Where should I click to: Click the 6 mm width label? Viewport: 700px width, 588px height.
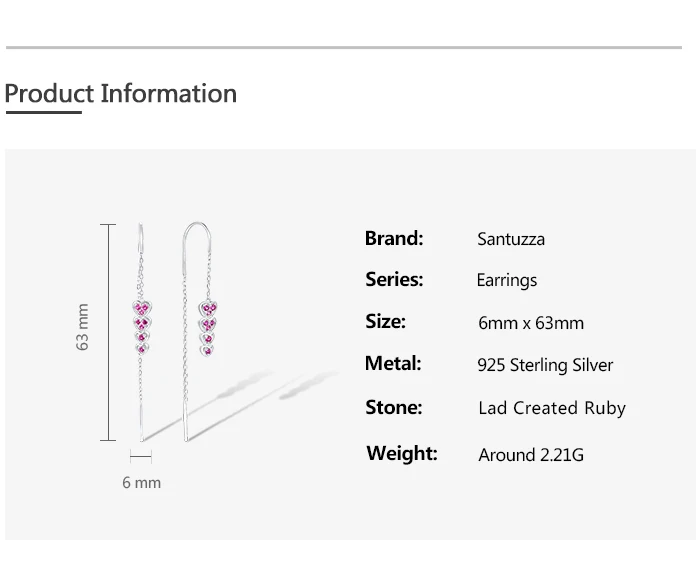click(141, 483)
